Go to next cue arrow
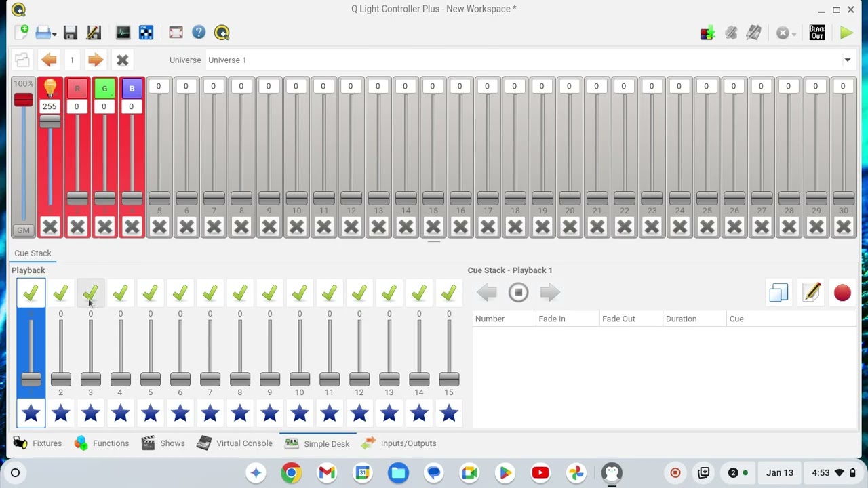 point(550,293)
